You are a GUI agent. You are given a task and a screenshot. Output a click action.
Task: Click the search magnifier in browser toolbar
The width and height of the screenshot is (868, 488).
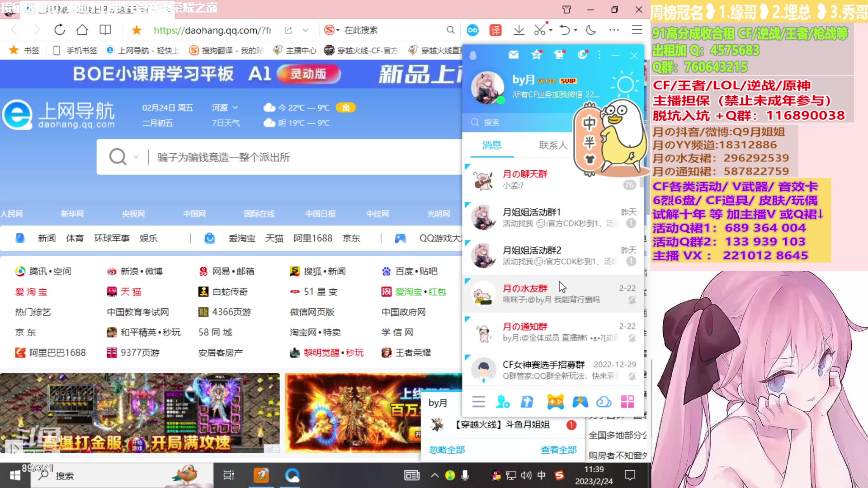click(450, 30)
